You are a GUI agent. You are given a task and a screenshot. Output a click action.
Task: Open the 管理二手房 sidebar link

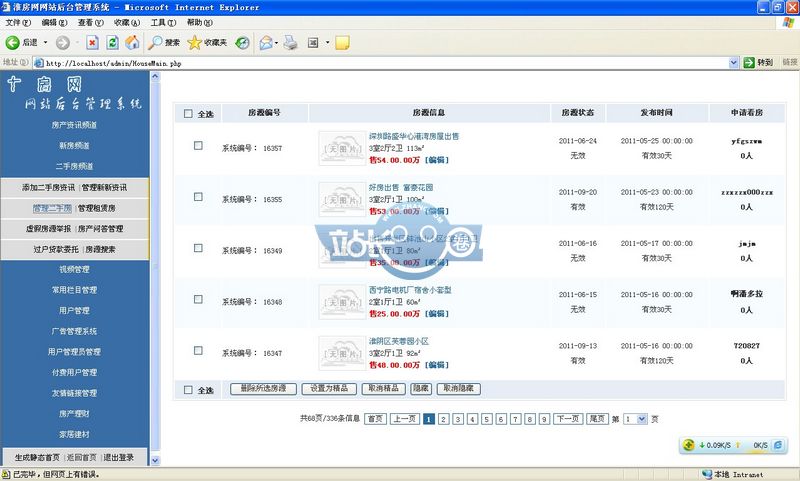click(52, 208)
